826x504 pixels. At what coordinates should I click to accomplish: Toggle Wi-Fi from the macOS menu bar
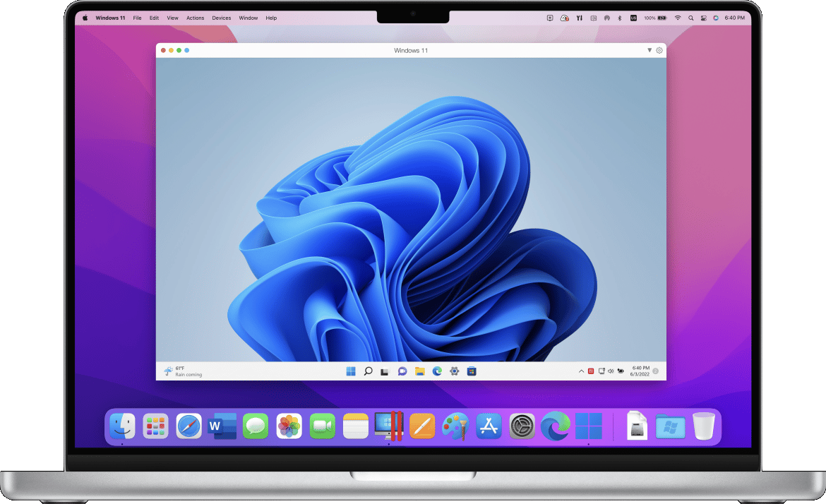point(678,18)
